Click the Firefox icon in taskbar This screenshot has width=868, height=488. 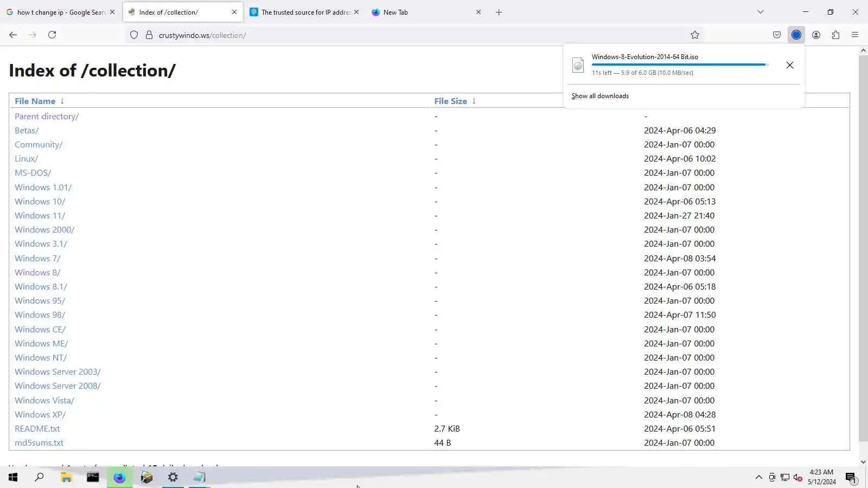click(119, 477)
